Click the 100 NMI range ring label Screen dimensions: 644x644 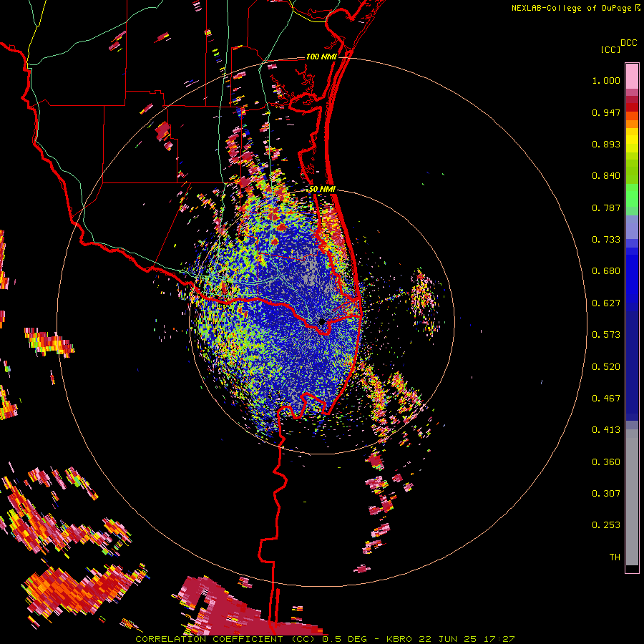[321, 57]
